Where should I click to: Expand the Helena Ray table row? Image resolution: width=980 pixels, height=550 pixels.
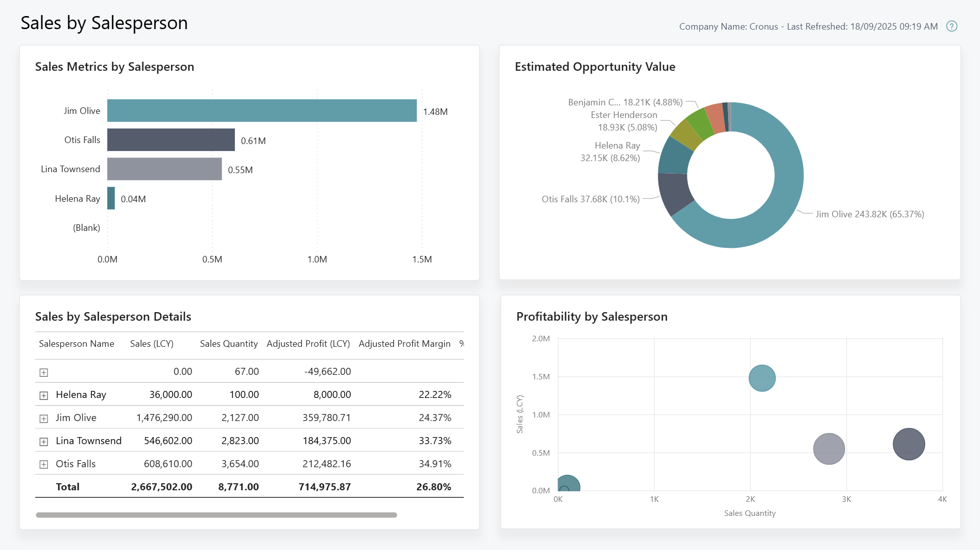(x=44, y=394)
